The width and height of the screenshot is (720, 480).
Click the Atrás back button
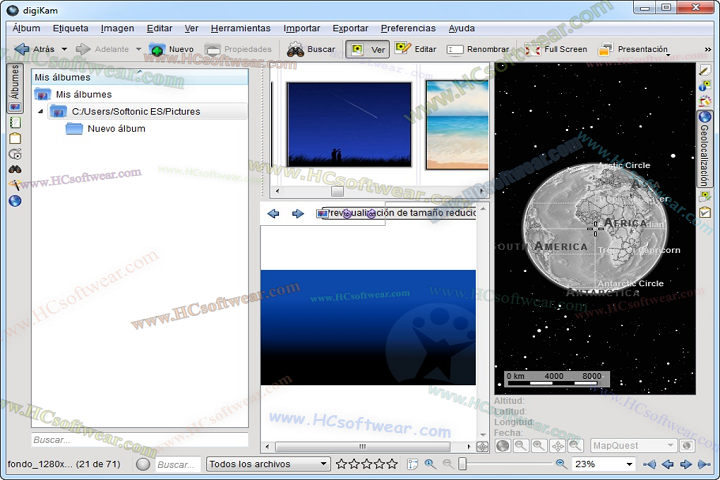pos(35,49)
